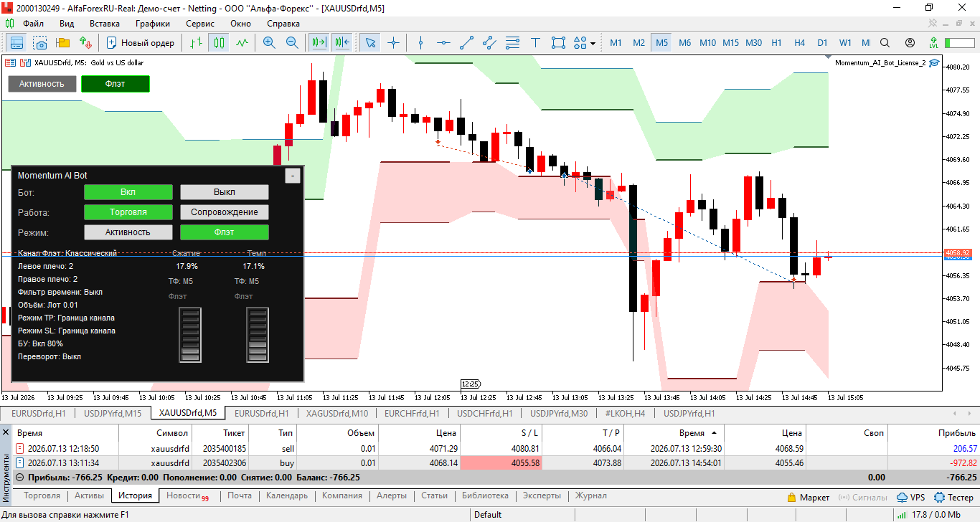Close the terminal panel with X
Image resolution: width=980 pixels, height=522 pixels.
(x=6, y=432)
